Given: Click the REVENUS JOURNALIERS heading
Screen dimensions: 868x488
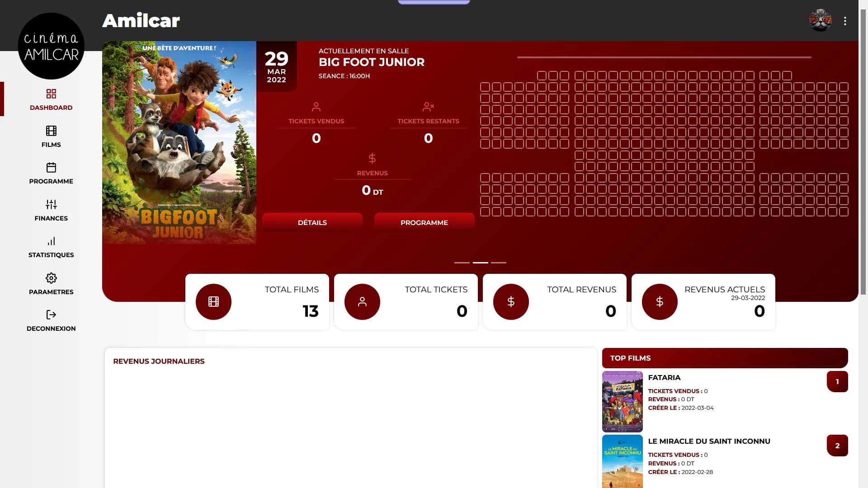Looking at the screenshot, I should point(159,361).
